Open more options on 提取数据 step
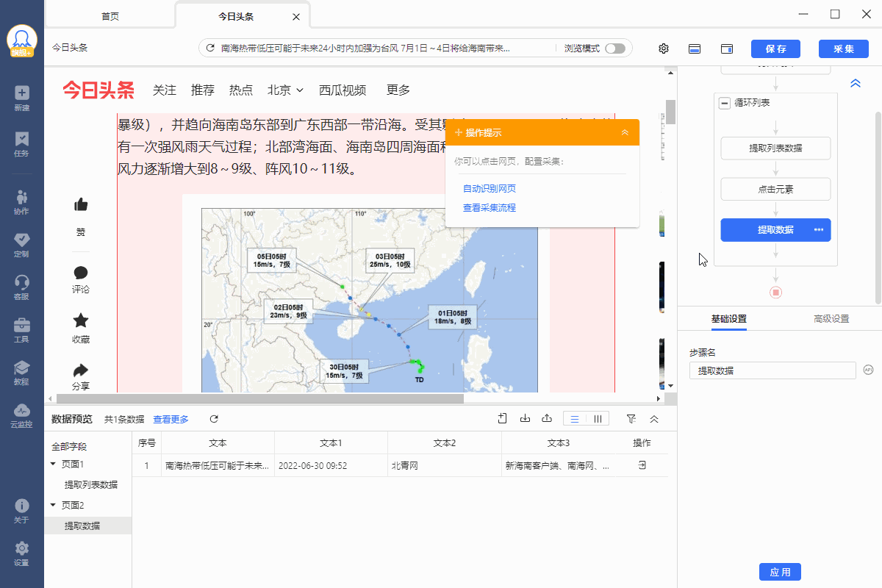Viewport: 882px width, 588px height. (x=819, y=230)
